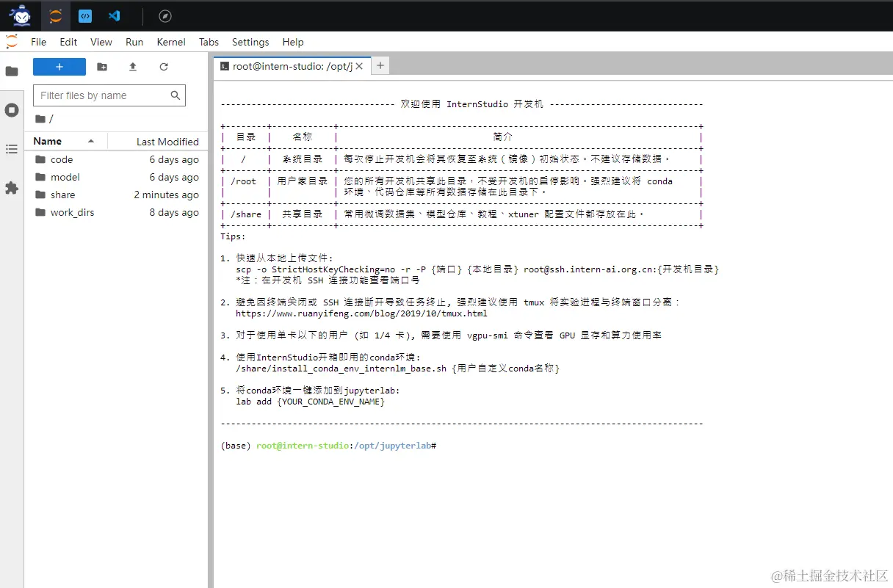893x588 pixels.
Task: Open the File Browser sidebar icon
Action: [12, 71]
